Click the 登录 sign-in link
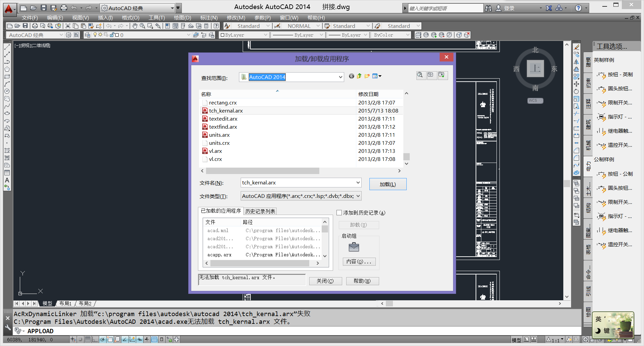 509,8
